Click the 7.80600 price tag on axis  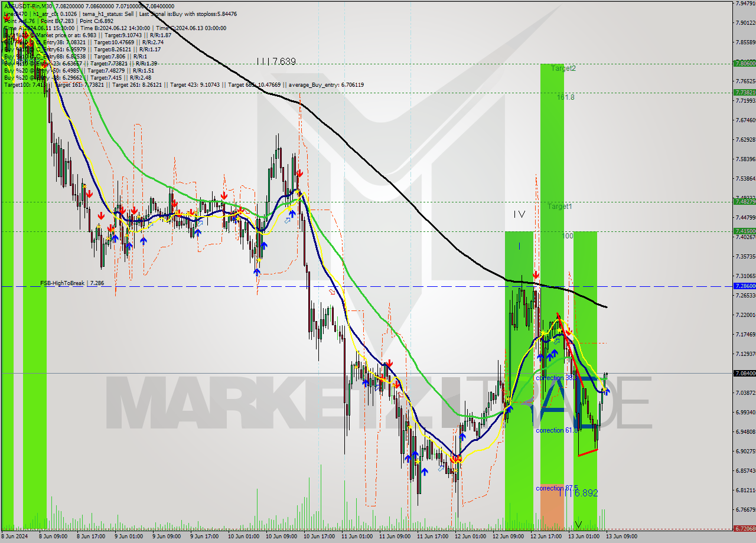point(744,63)
